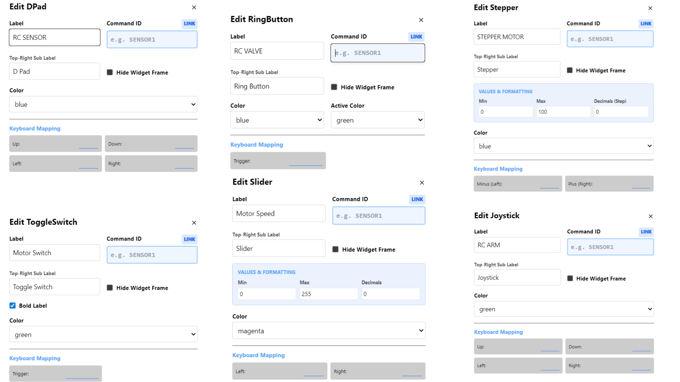Close the Edit DPad panel
This screenshot has height=382, width=680.
[x=194, y=7]
